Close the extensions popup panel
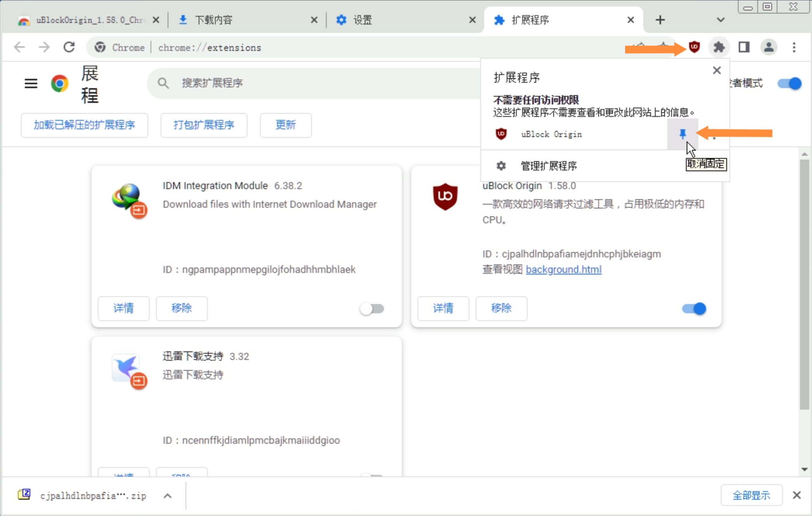Screen dimensions: 812x516 (x=717, y=70)
